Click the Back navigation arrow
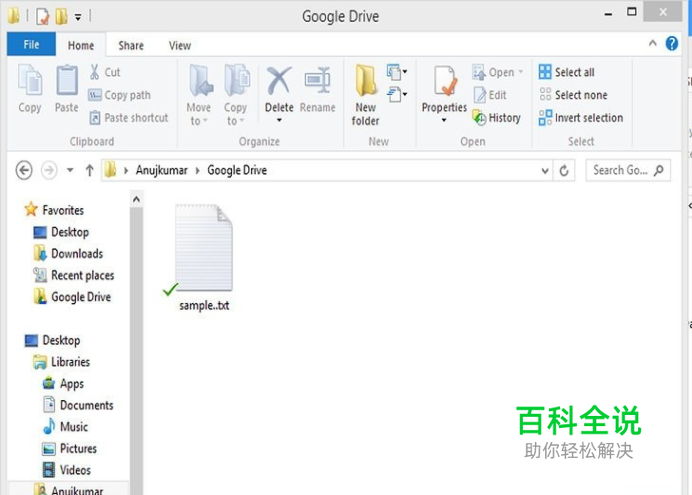Image resolution: width=692 pixels, height=495 pixels. (24, 170)
